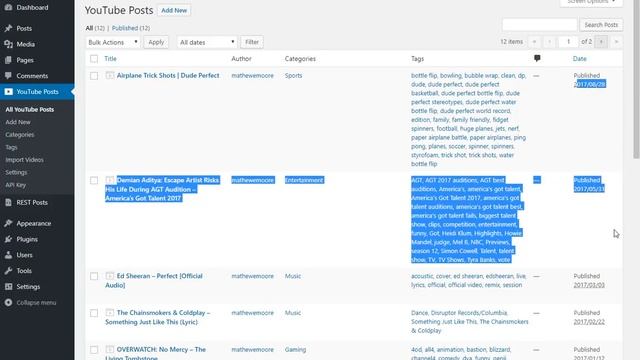This screenshot has height=360, width=640.
Task: Click the Search Posts button
Action: click(601, 25)
